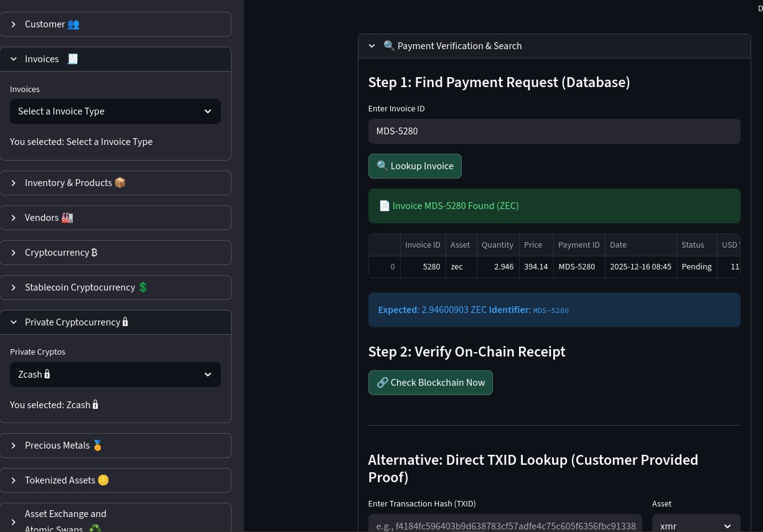Collapse the Private Cryptocurrency section
This screenshot has height=532, width=763.
click(115, 322)
